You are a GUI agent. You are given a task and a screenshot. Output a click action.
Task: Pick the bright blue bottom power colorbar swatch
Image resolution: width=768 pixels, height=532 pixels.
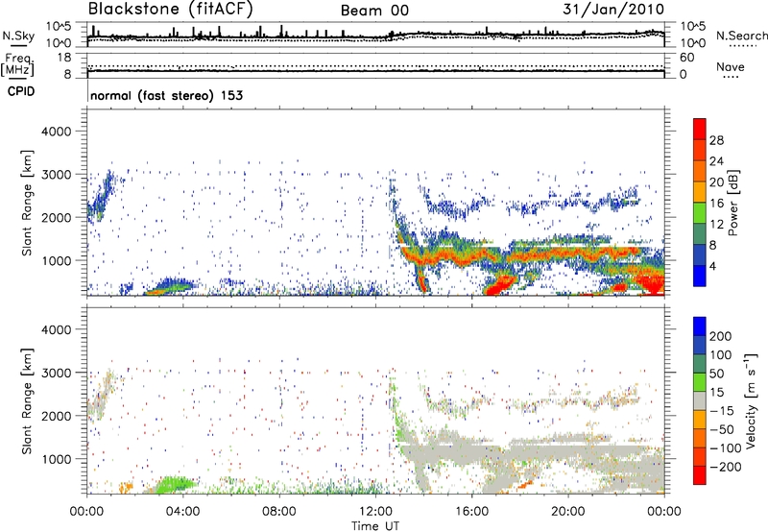tap(700, 276)
